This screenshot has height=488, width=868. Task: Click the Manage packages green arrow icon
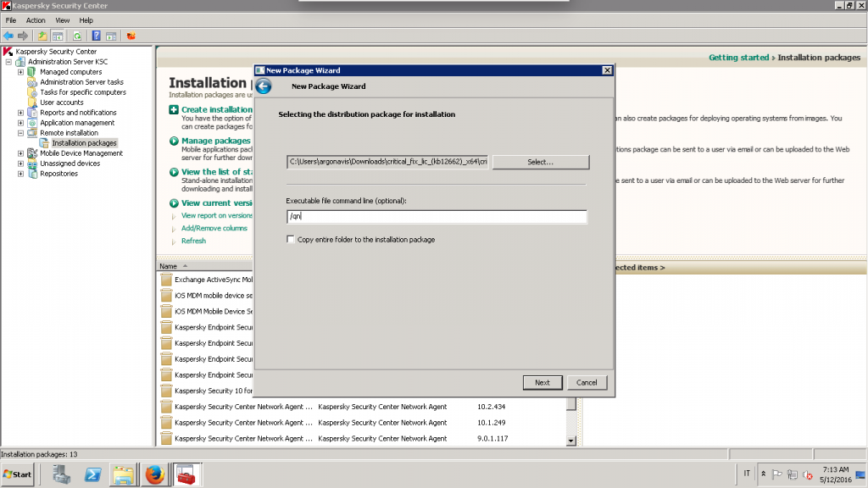(174, 141)
